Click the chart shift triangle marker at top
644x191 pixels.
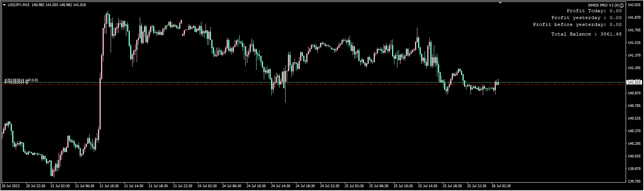(x=500, y=3)
